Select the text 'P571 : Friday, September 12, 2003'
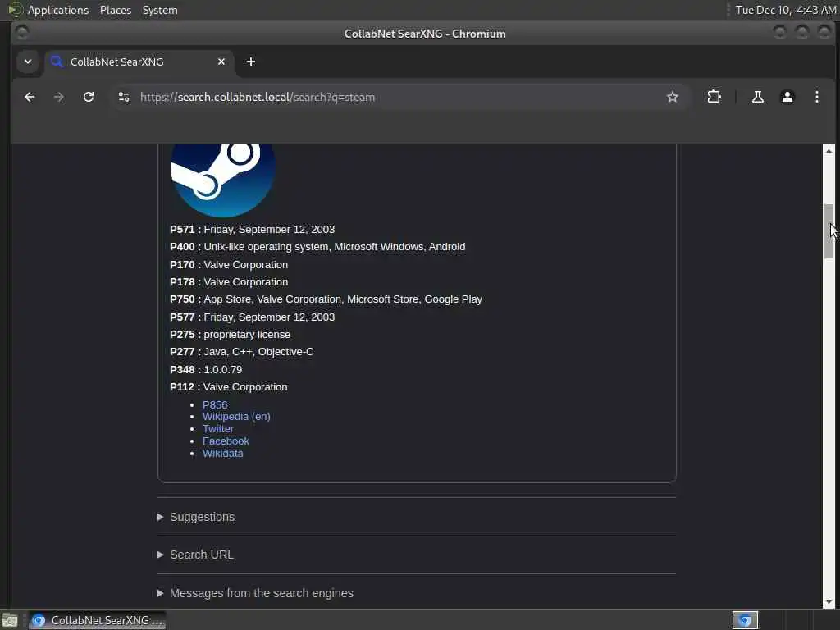The height and width of the screenshot is (630, 840). pos(253,230)
